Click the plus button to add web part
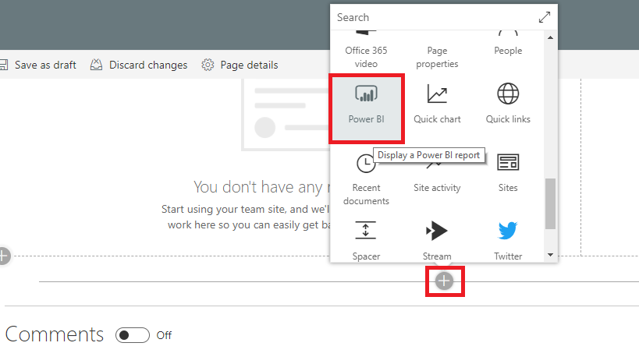Screen dimensions: 639x364 pyautogui.click(x=444, y=281)
